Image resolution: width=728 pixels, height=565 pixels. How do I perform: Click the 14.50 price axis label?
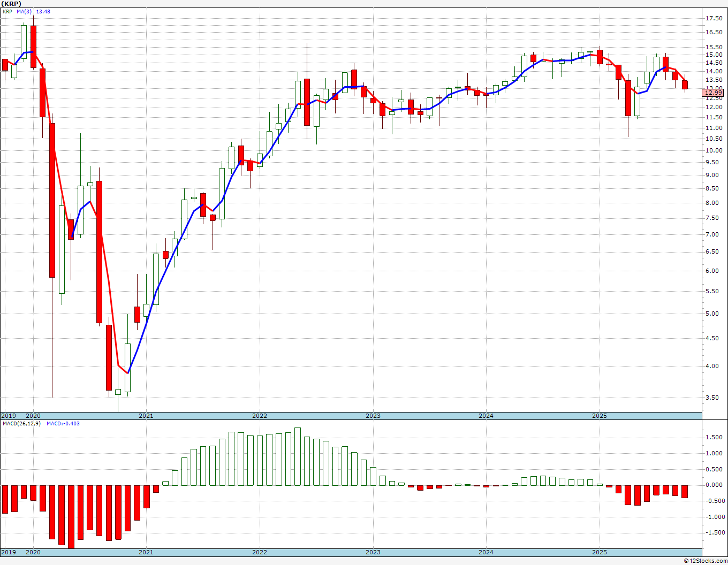pos(714,63)
